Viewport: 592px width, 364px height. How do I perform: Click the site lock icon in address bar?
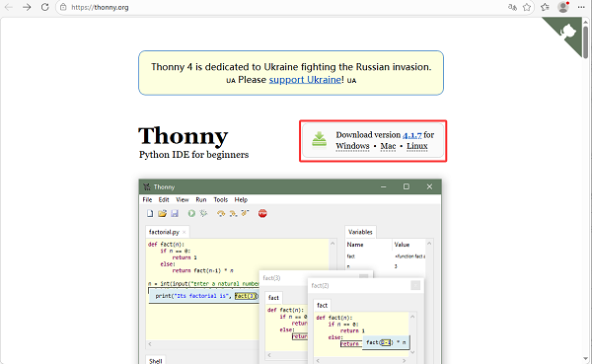(63, 7)
